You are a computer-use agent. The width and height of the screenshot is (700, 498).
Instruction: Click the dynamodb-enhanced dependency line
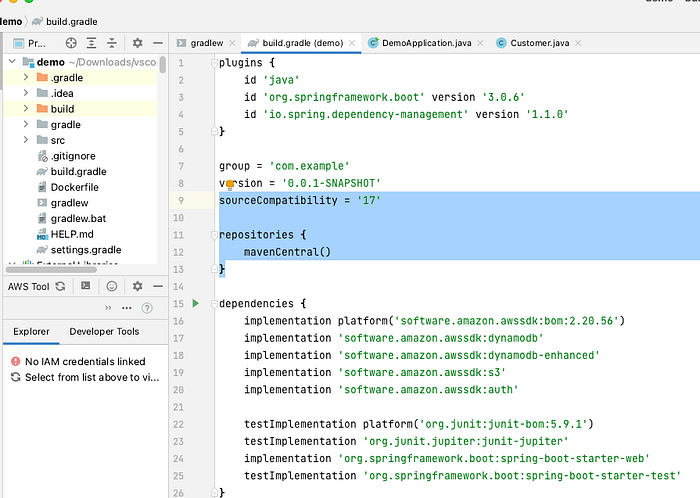(421, 355)
